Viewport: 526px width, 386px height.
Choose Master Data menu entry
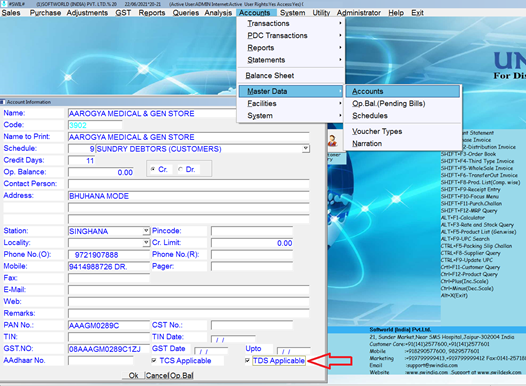(291, 91)
